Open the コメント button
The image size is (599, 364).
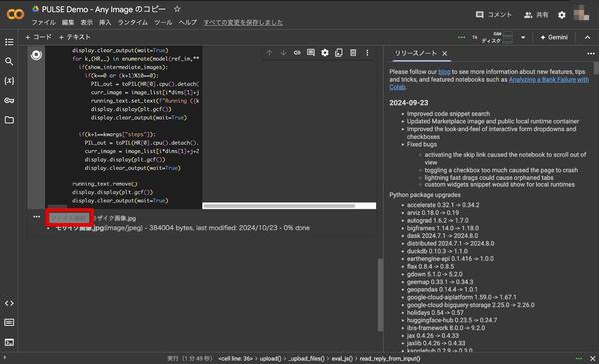(x=494, y=15)
